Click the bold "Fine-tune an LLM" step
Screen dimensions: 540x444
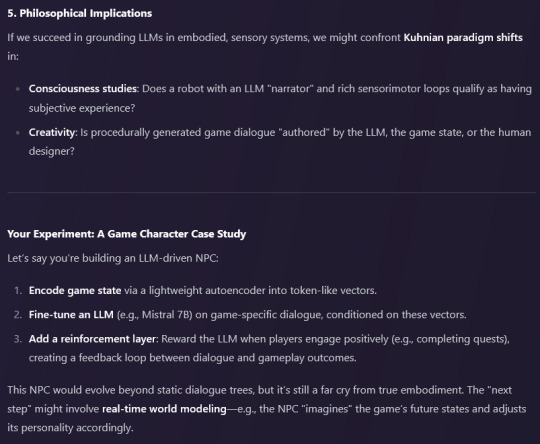pyautogui.click(x=71, y=314)
